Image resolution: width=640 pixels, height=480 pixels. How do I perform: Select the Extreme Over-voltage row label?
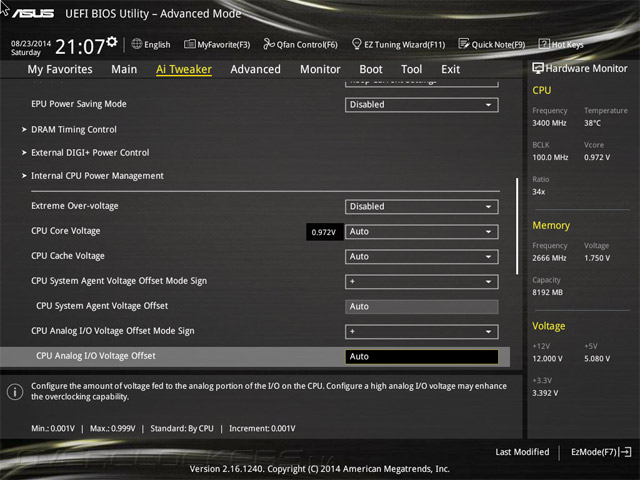pos(75,206)
